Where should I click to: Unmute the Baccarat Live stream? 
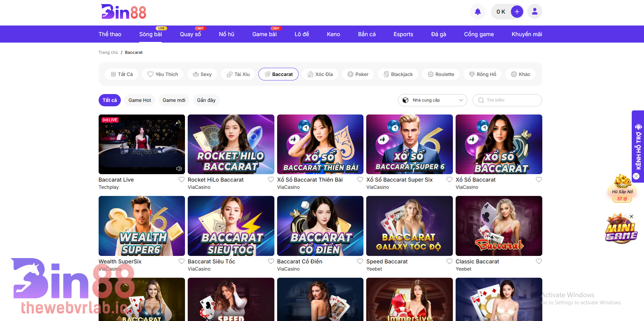pyautogui.click(x=179, y=168)
